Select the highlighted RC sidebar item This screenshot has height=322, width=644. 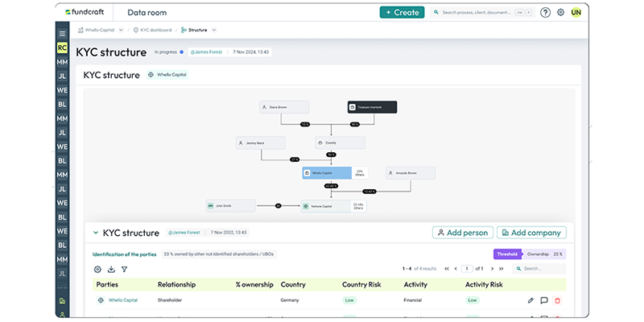point(62,47)
